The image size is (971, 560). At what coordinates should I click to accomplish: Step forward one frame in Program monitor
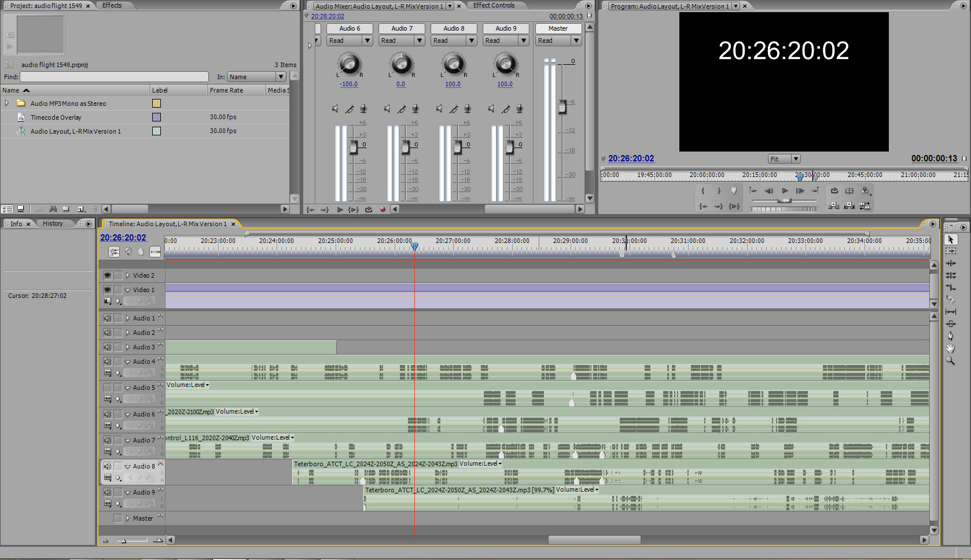[x=800, y=191]
